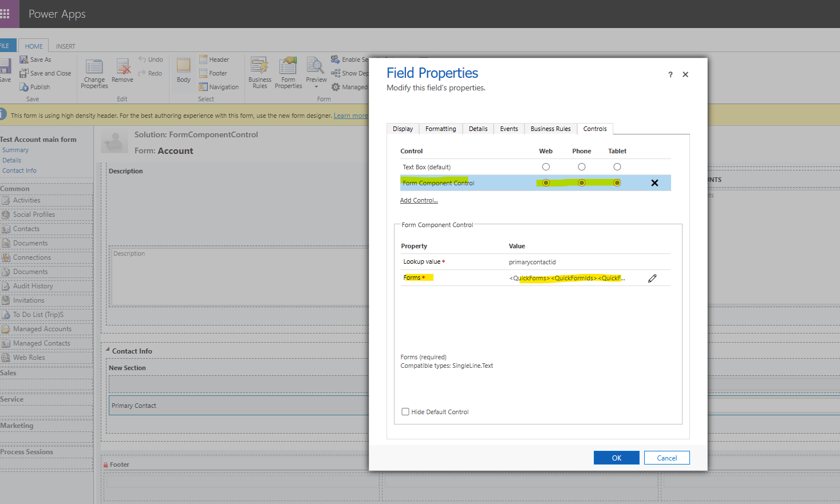Select the Header ribbon icon
This screenshot has width=840, height=504.
(x=203, y=59)
